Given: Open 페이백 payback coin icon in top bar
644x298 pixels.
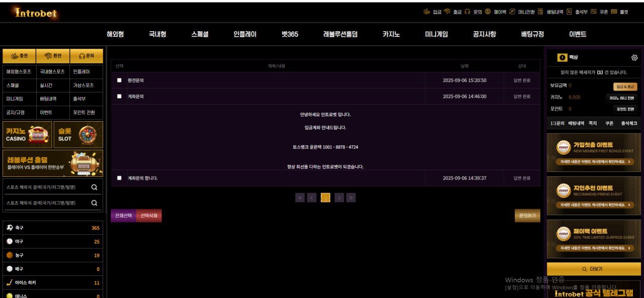Looking at the screenshot, I should click(x=488, y=12).
